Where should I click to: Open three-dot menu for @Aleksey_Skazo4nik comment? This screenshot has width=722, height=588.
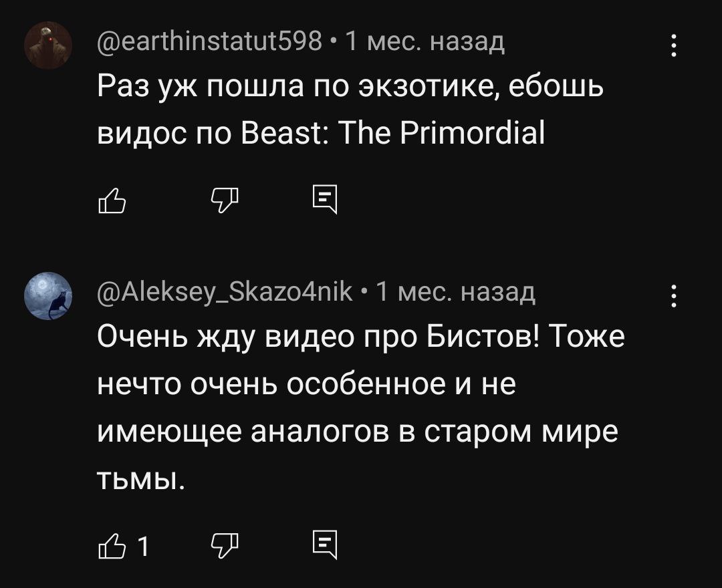[674, 296]
